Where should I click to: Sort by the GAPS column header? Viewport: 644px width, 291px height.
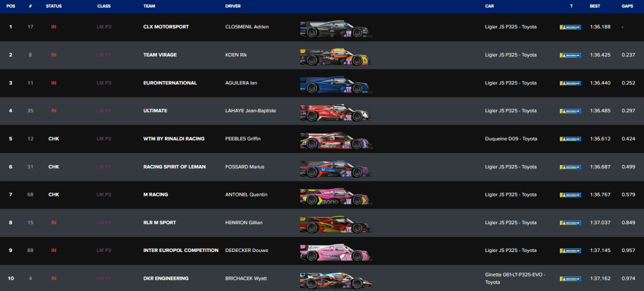pyautogui.click(x=627, y=6)
